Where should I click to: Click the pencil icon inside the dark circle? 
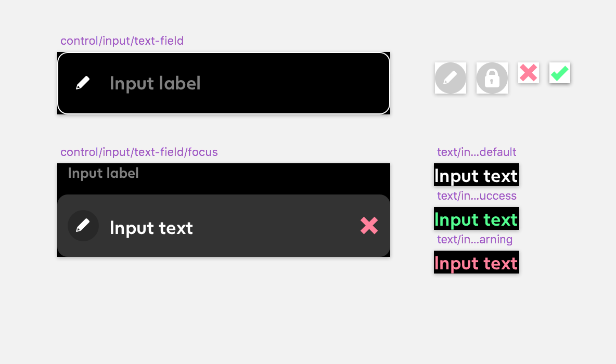[83, 226]
